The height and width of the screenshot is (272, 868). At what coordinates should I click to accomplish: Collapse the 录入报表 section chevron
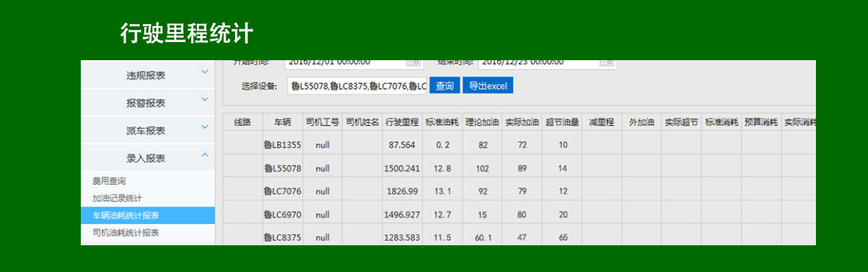(x=205, y=155)
